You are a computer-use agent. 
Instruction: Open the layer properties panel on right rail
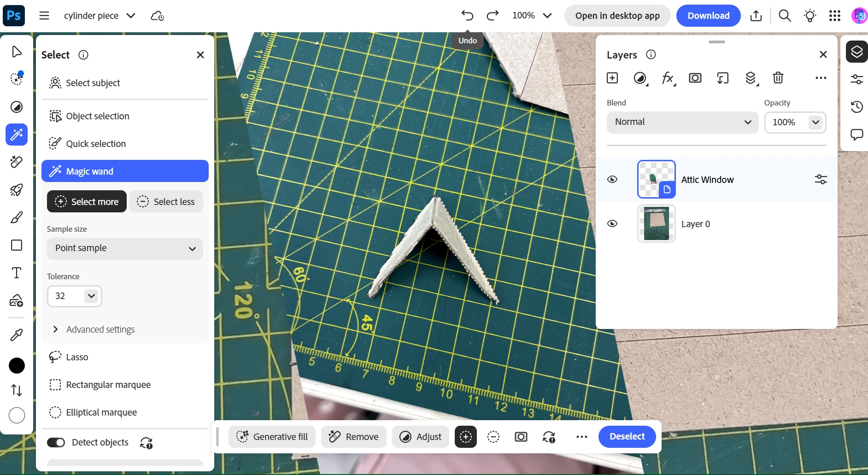(857, 79)
